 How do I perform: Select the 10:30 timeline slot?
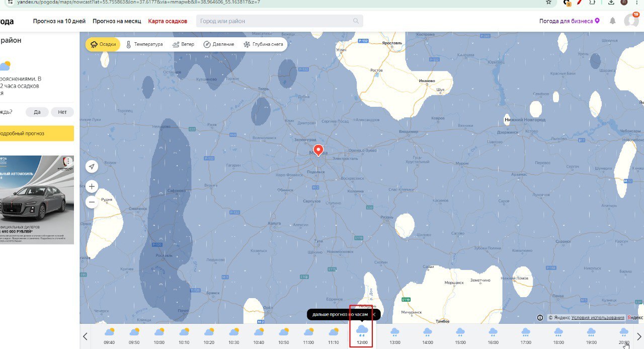pos(234,336)
